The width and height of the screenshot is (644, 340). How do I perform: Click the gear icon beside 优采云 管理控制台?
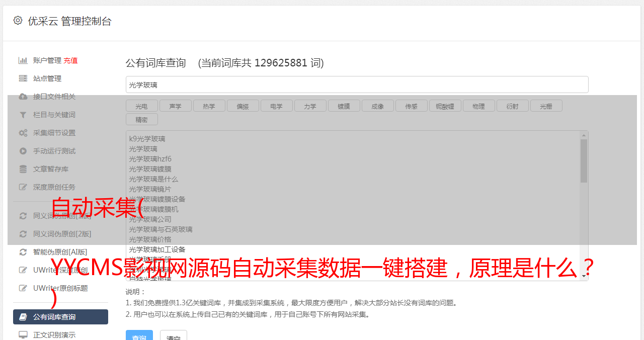tap(18, 21)
